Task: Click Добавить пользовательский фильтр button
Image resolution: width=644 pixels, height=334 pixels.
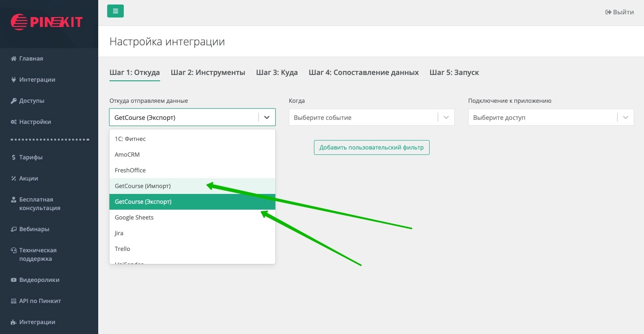Action: click(x=371, y=148)
